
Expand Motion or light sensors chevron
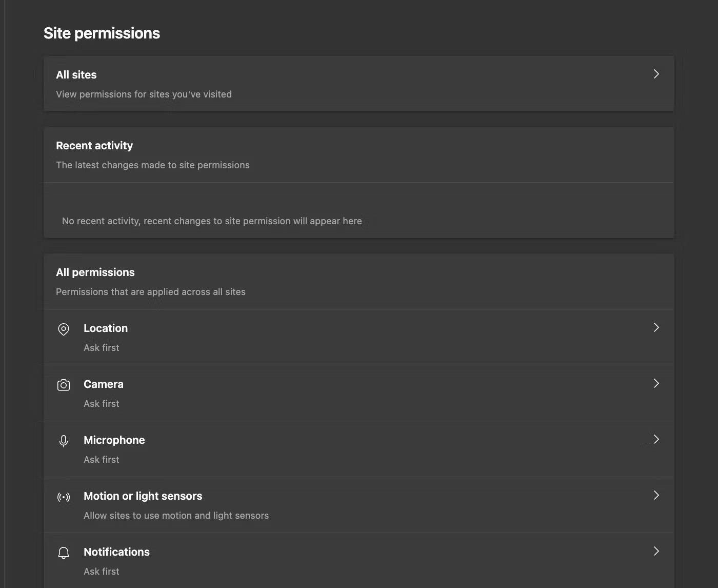click(656, 495)
